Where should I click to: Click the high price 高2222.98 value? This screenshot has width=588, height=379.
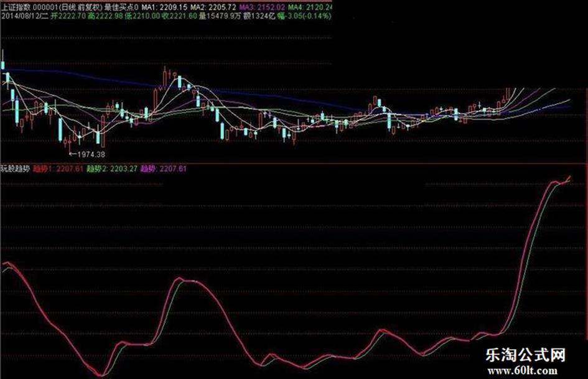click(106, 16)
